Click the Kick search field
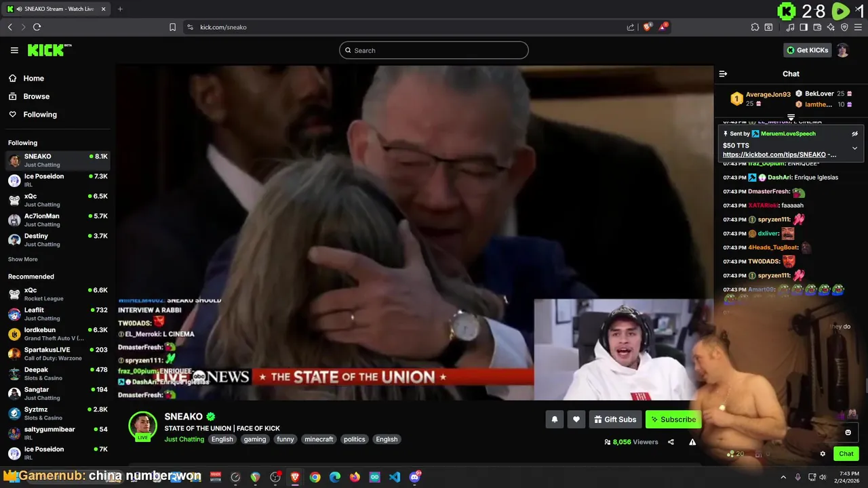868x488 pixels. [434, 50]
